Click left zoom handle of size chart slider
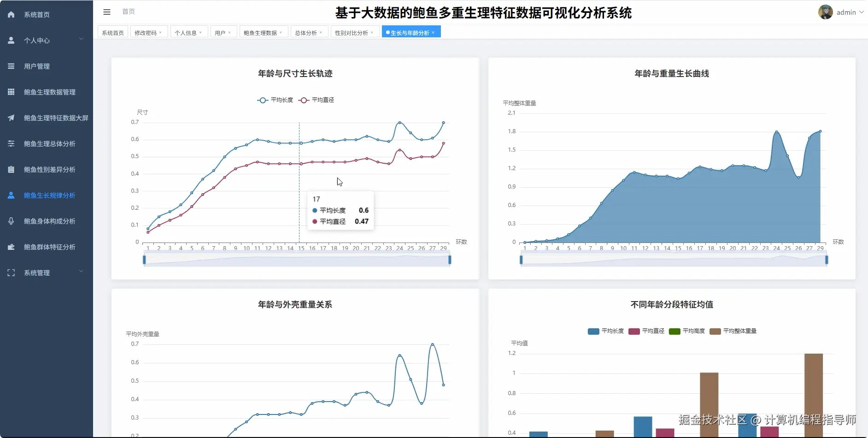This screenshot has height=438, width=868. tap(145, 260)
